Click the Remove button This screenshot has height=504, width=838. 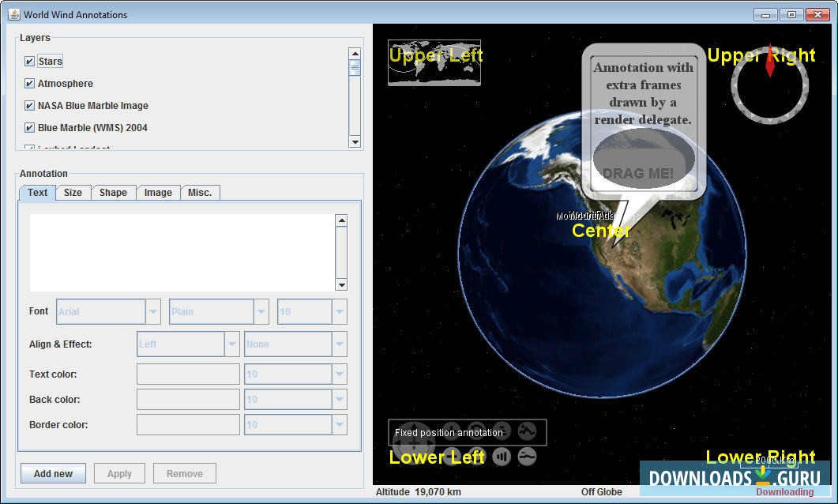184,473
